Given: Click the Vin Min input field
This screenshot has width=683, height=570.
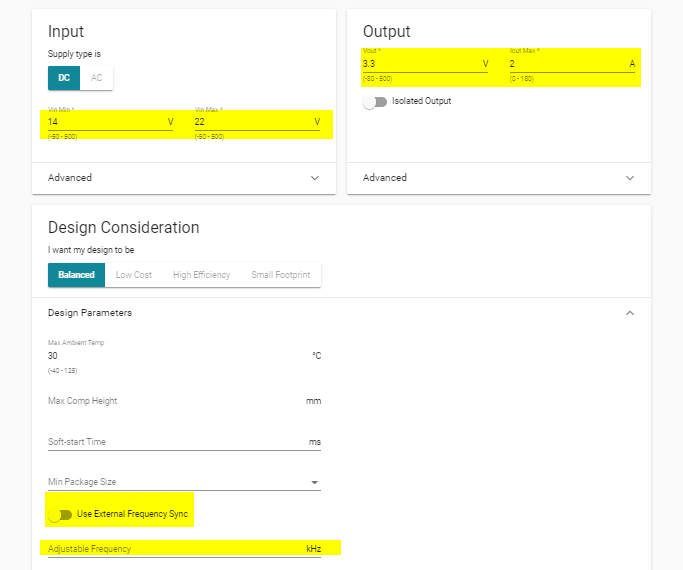Looking at the screenshot, I should tap(105, 121).
